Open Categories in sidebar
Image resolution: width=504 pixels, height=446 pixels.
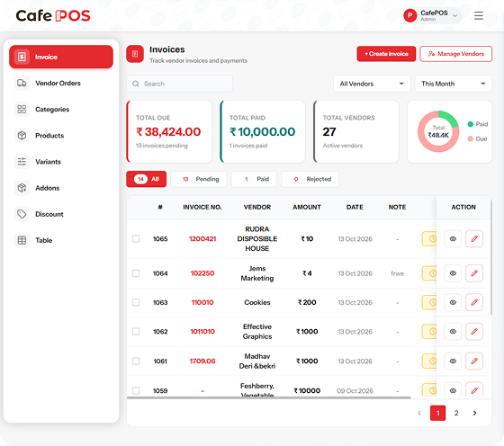[61, 109]
